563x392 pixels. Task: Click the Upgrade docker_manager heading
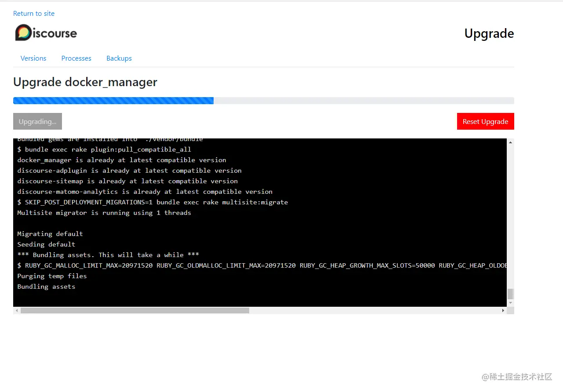click(85, 82)
